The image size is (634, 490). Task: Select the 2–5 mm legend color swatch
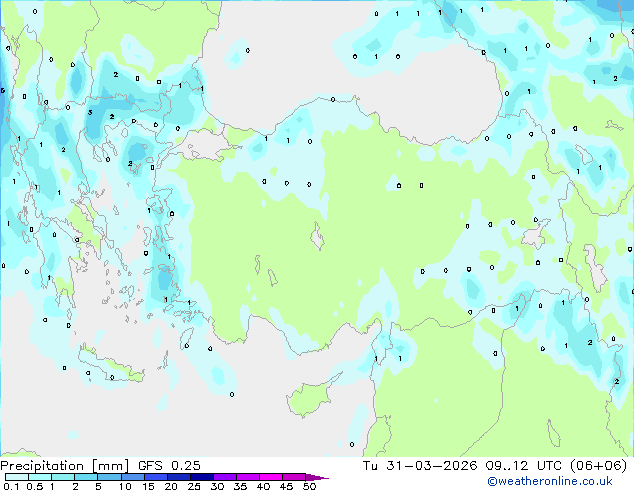[x=86, y=477]
